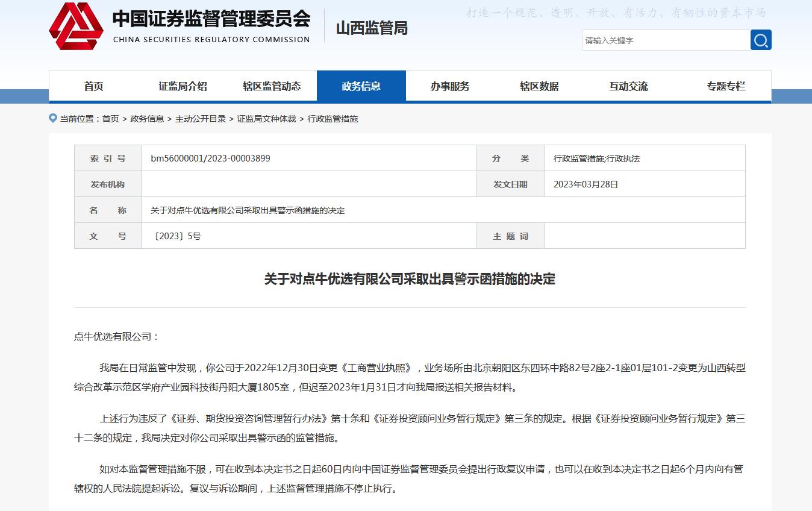The width and height of the screenshot is (812, 511).
Task: Click 证监局文种体裁 breadcrumb link
Action: click(x=266, y=119)
